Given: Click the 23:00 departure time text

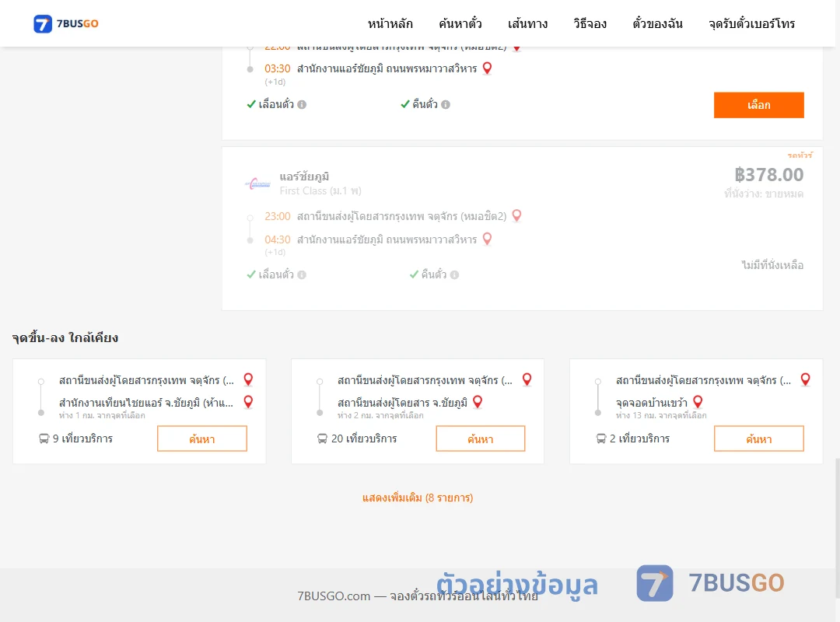Looking at the screenshot, I should 278,216.
